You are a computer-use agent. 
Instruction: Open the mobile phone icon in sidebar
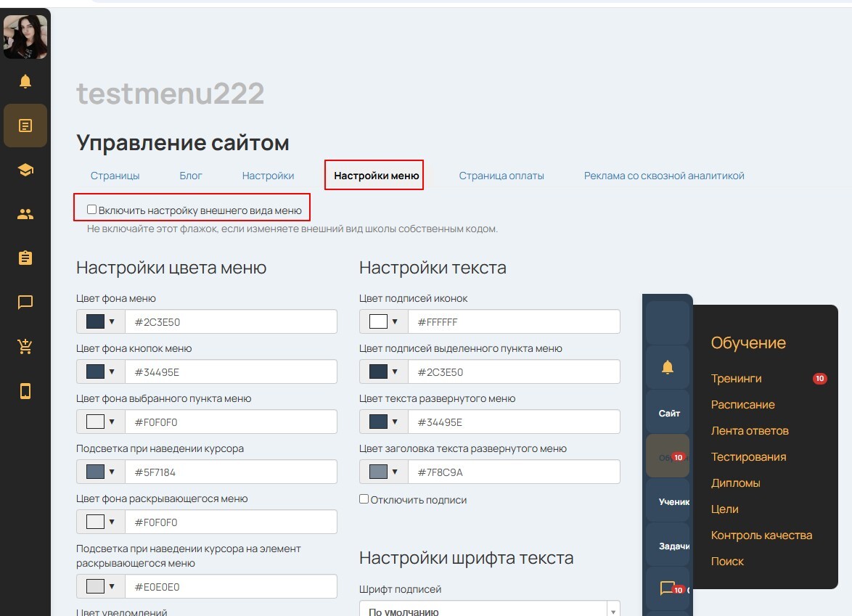click(25, 391)
